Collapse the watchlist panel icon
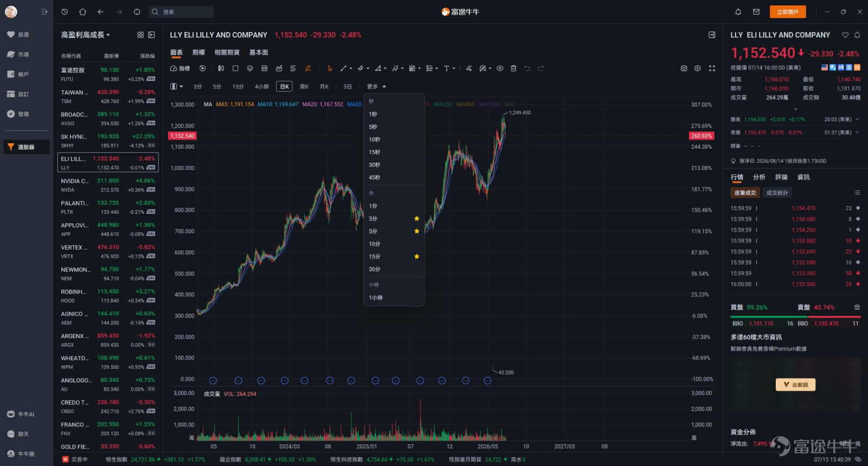 coord(151,35)
